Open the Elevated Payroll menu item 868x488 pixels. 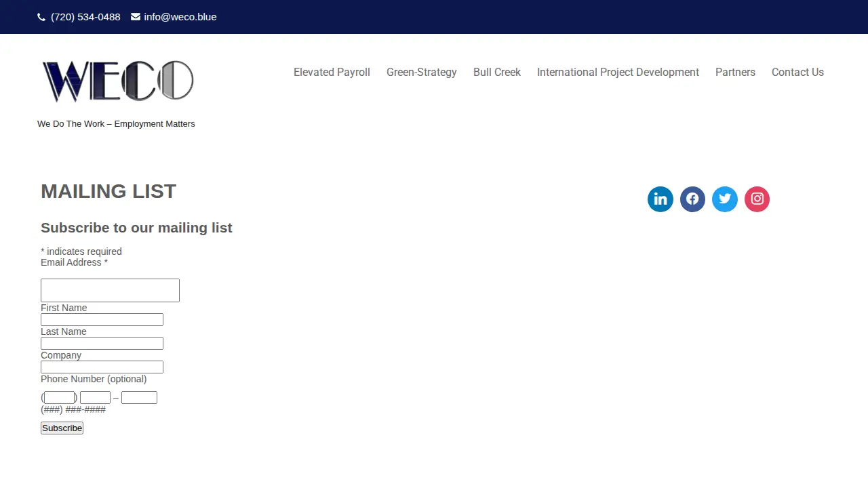pos(332,72)
